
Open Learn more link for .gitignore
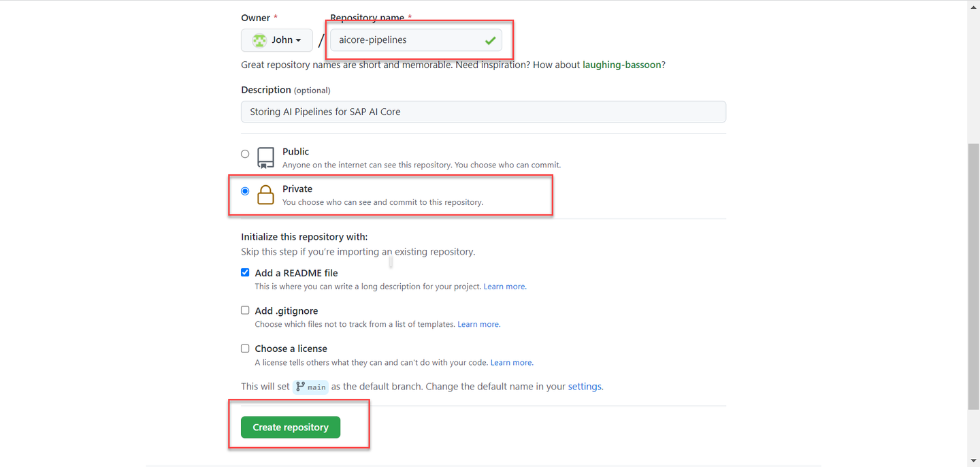478,324
